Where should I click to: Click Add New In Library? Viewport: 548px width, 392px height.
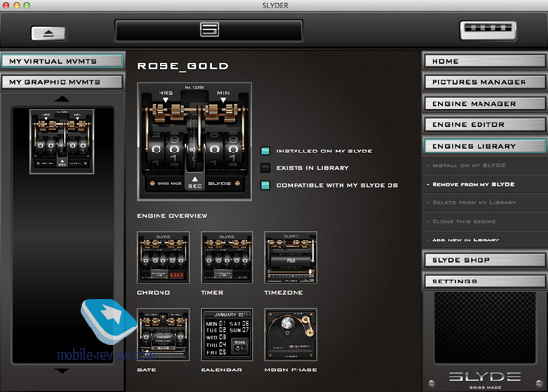[484, 240]
